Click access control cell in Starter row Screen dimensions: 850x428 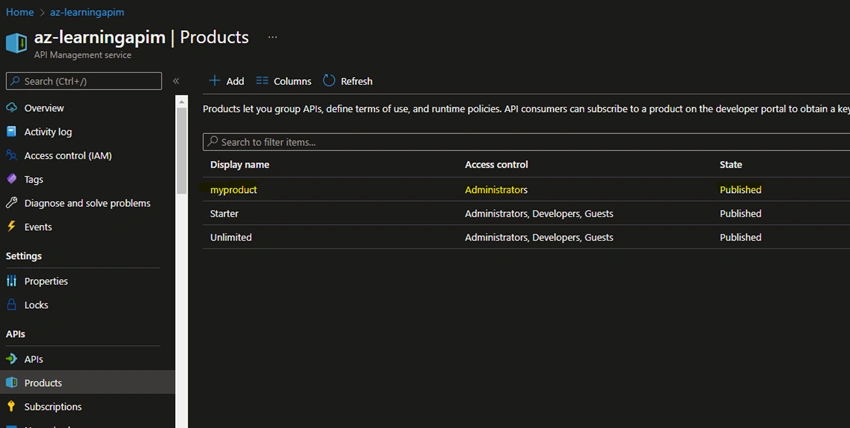[x=539, y=213]
